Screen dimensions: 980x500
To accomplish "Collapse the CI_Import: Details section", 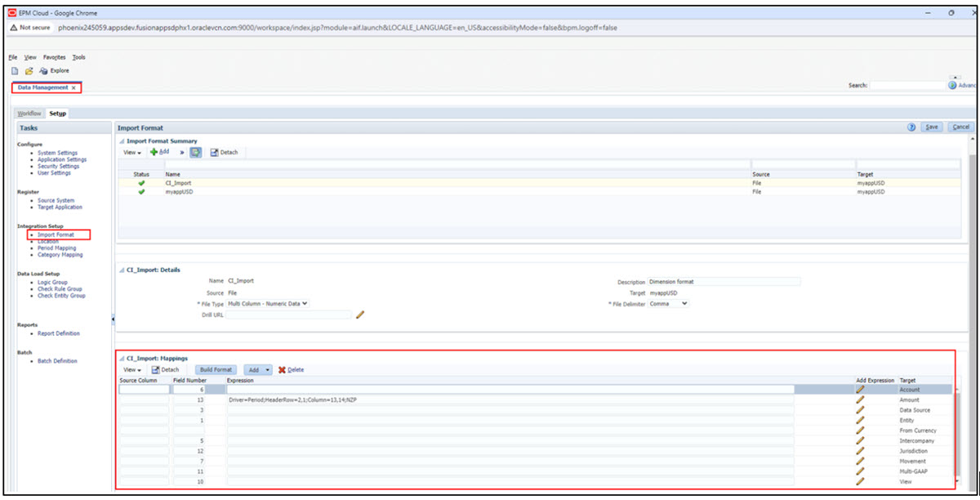I will (122, 270).
